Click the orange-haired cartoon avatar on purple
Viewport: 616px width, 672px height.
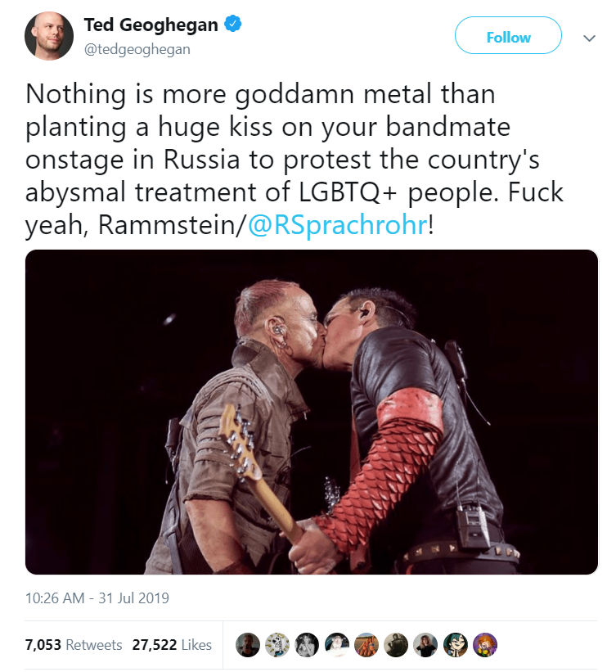coord(484,645)
